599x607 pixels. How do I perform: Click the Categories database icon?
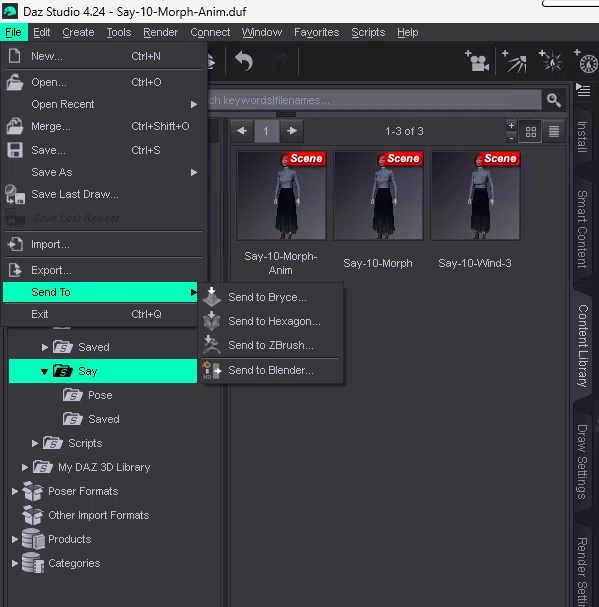coord(33,563)
